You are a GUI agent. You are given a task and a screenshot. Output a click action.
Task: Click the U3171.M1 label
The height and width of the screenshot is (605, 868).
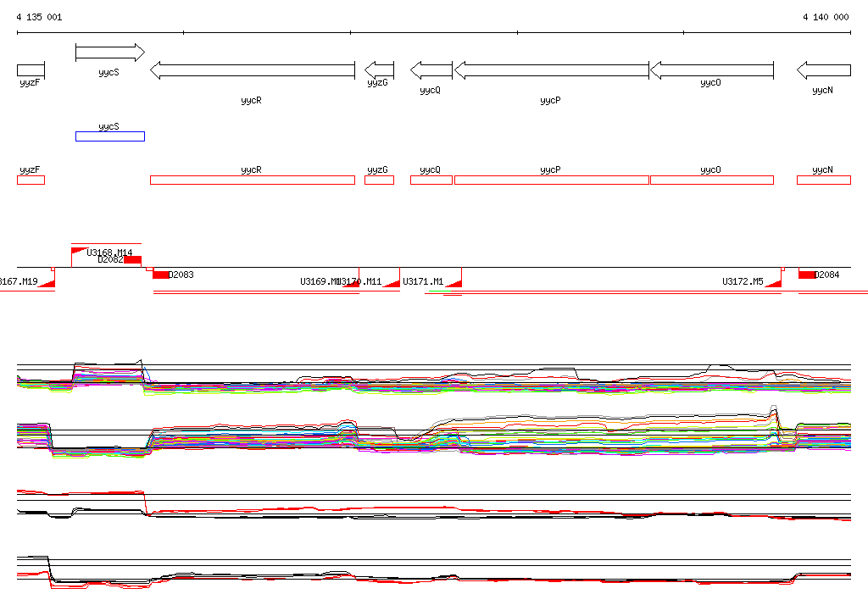coord(423,282)
